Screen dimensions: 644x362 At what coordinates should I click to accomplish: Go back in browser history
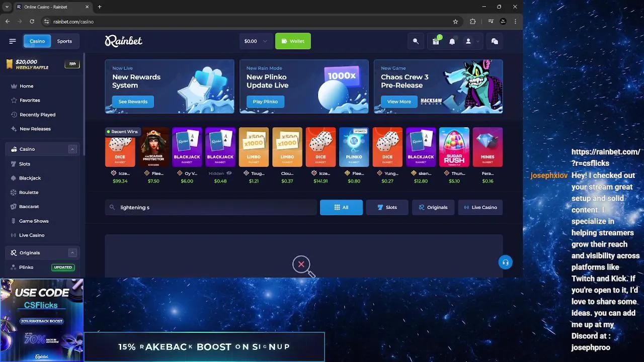point(8,22)
